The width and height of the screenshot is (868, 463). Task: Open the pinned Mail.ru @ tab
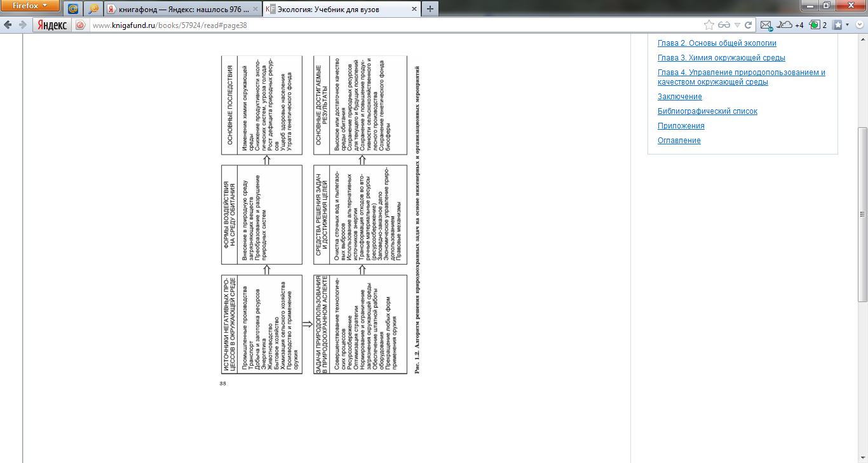73,9
